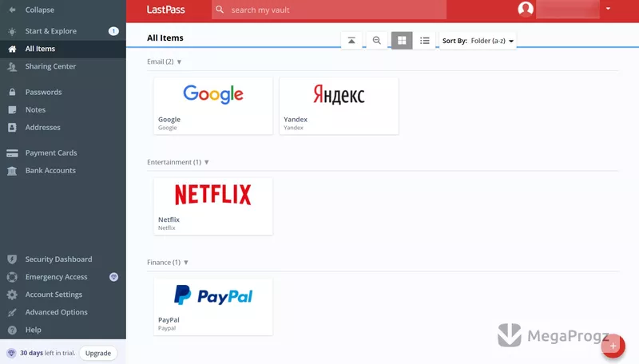Click the Account Settings gear icon
The width and height of the screenshot is (639, 364).
click(x=12, y=295)
